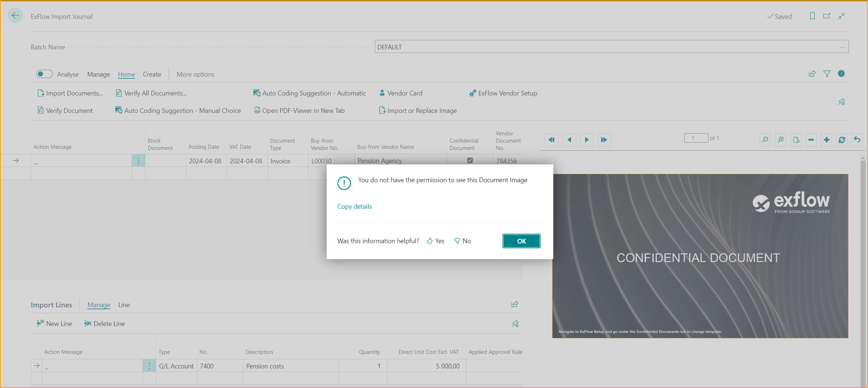Answer Yes to information helpful
868x388 pixels.
tap(435, 241)
